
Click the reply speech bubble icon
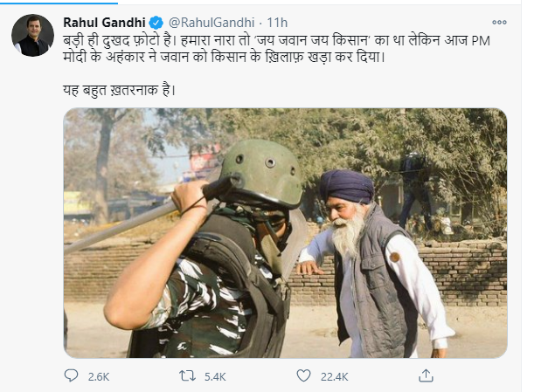(72, 375)
